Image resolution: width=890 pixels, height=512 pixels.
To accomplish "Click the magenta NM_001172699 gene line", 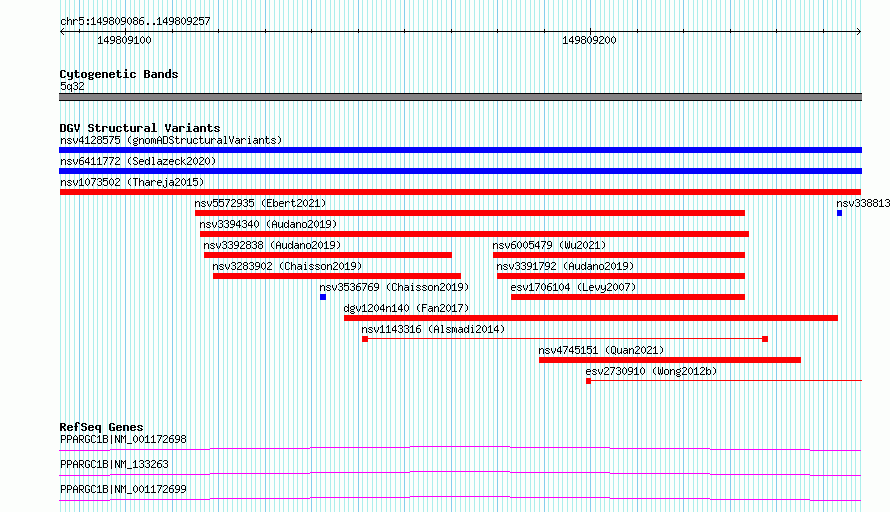I will (x=460, y=498).
